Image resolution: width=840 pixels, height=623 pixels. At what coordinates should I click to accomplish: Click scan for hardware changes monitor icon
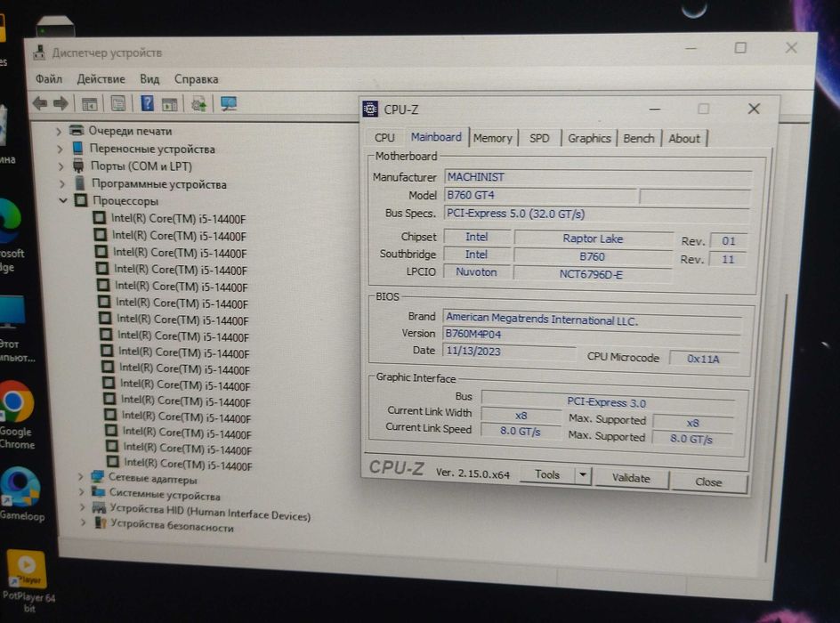(228, 103)
